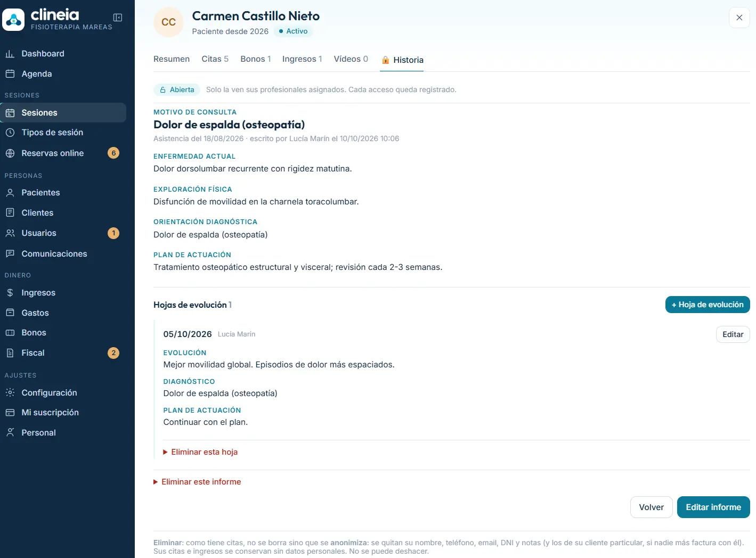
Task: Click the date '05/10/2026' in evolution sheet
Action: 188,334
